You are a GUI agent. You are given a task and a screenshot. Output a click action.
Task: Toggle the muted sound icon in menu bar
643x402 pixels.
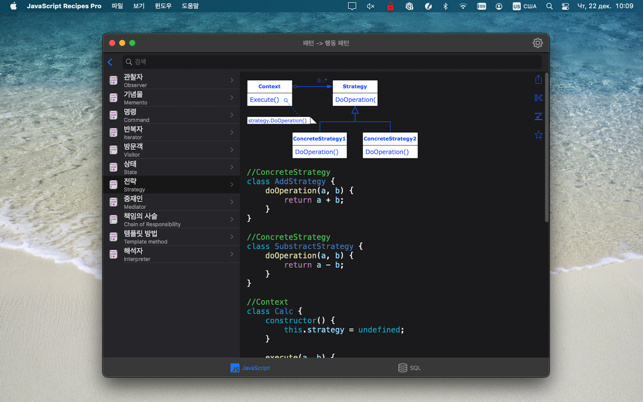(370, 6)
